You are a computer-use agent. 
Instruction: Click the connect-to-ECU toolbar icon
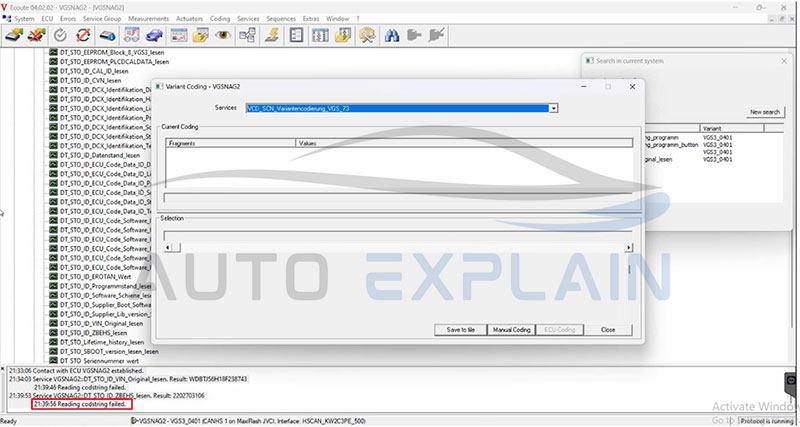click(14, 35)
